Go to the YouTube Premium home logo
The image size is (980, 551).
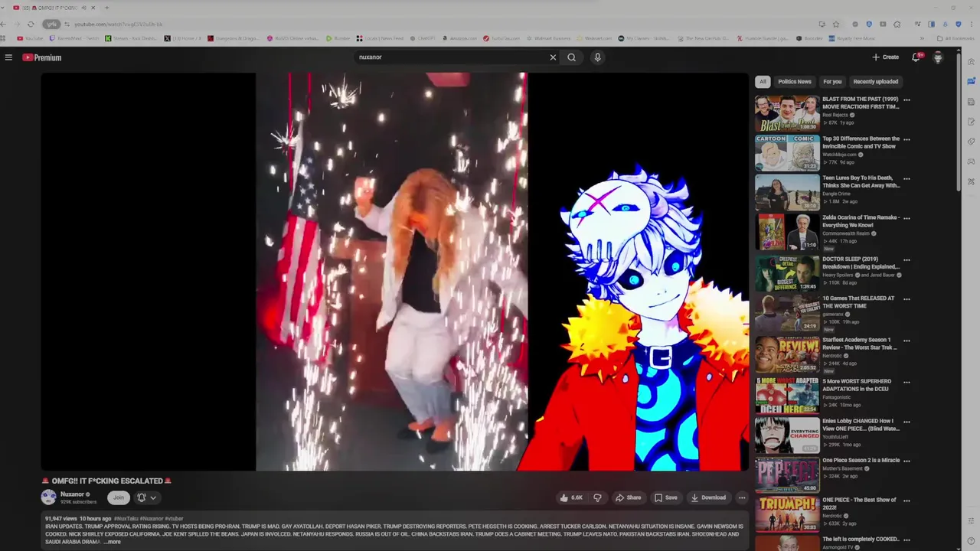coord(41,57)
